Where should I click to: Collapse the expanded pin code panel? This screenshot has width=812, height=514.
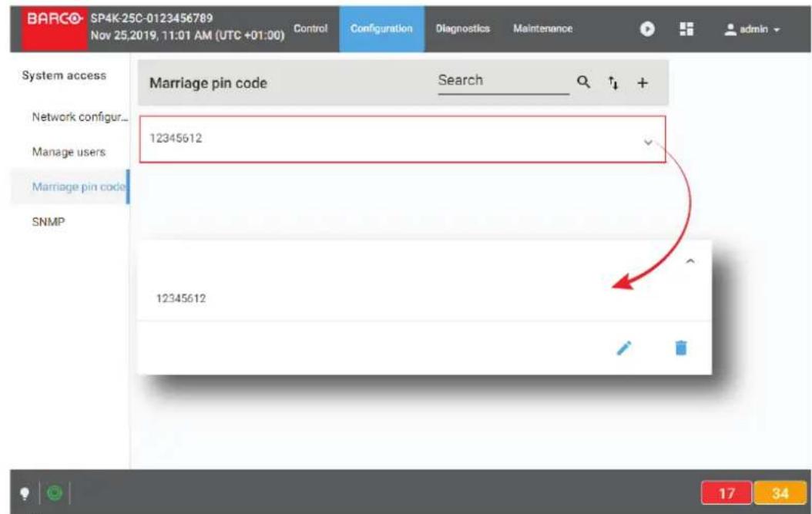point(690,261)
